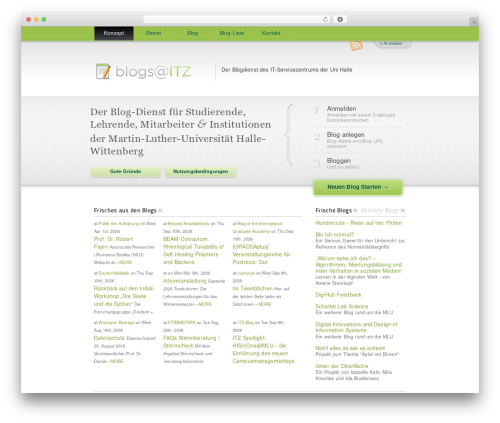Screen dimensions: 500x423
Task: Click the Nutzungsbedingungen button
Action: point(200,171)
